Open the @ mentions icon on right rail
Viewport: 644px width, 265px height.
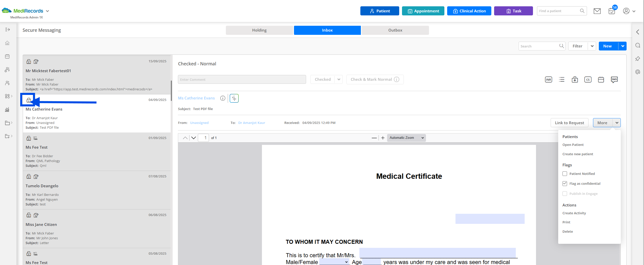click(638, 72)
